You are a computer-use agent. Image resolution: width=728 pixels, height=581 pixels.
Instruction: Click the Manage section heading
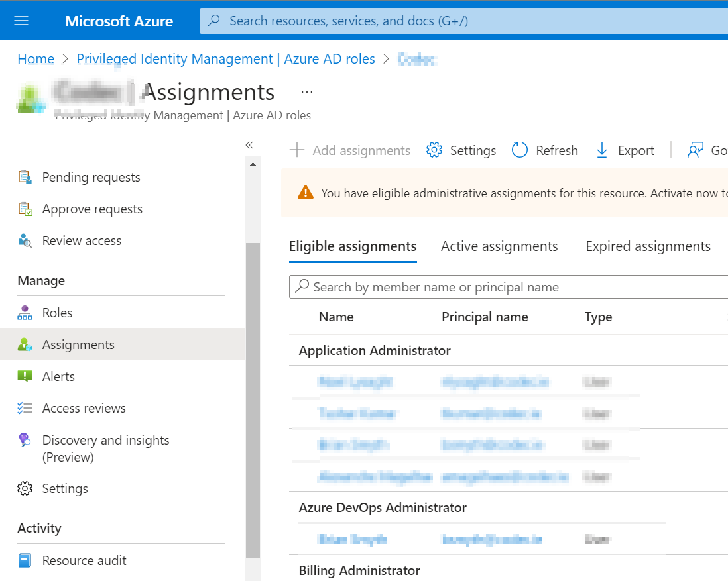click(x=41, y=281)
